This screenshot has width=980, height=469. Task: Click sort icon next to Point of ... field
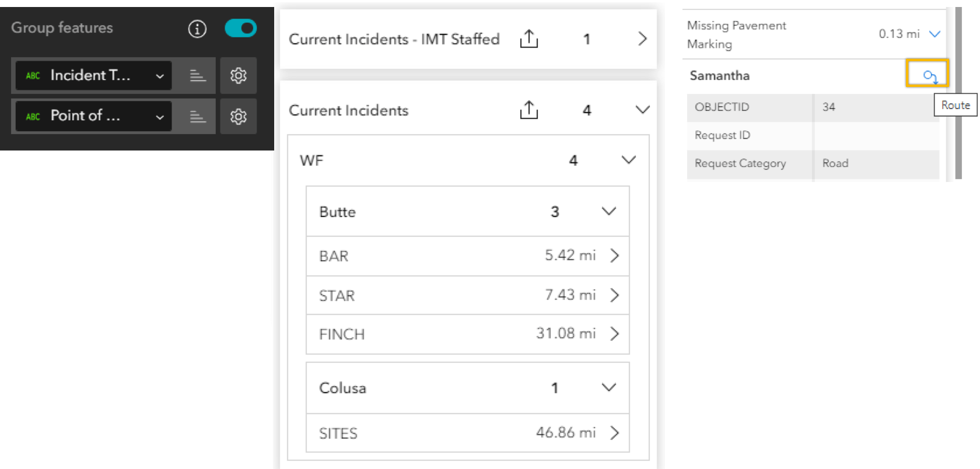[198, 117]
